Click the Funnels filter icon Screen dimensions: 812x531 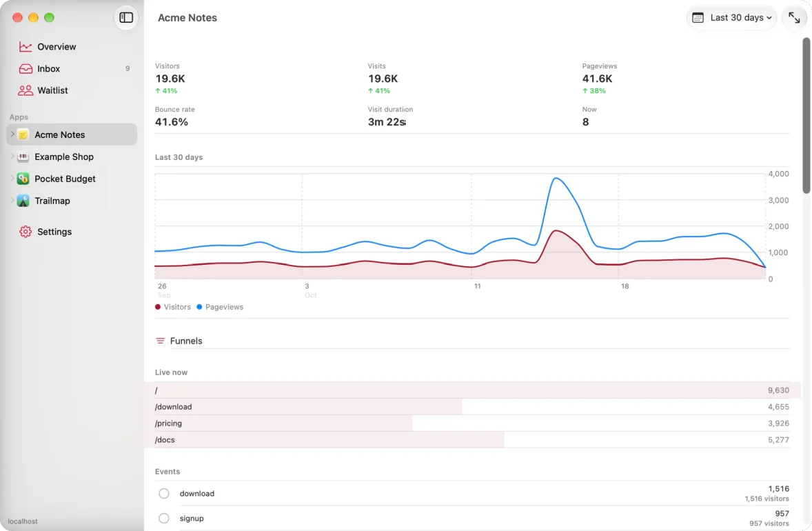(160, 341)
